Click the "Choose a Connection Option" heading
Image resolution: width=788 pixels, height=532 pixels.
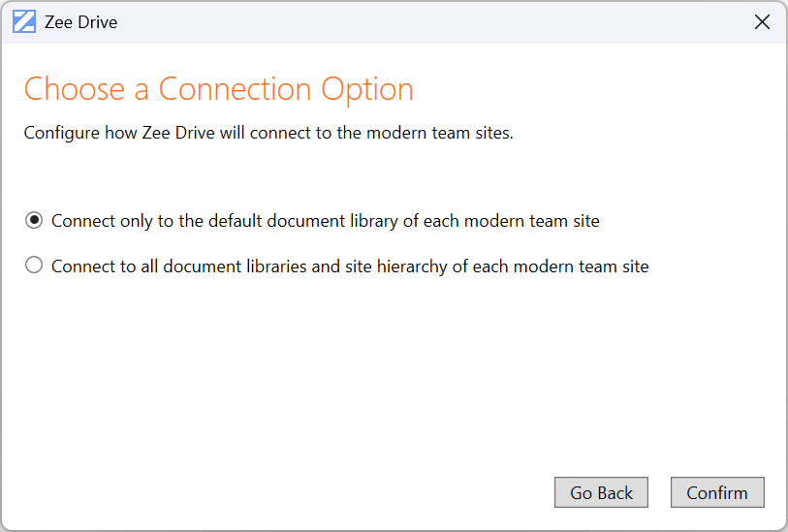(218, 89)
